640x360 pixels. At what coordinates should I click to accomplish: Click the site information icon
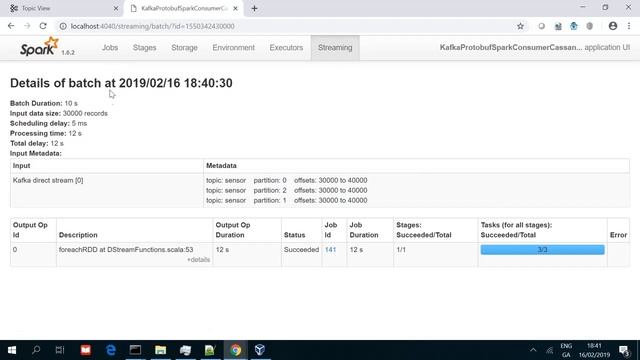[x=63, y=26]
